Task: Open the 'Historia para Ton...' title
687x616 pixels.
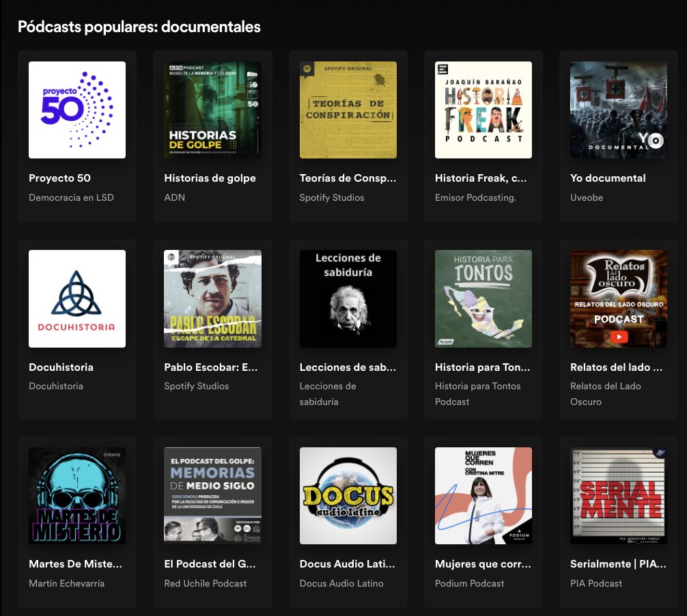Action: 482,367
